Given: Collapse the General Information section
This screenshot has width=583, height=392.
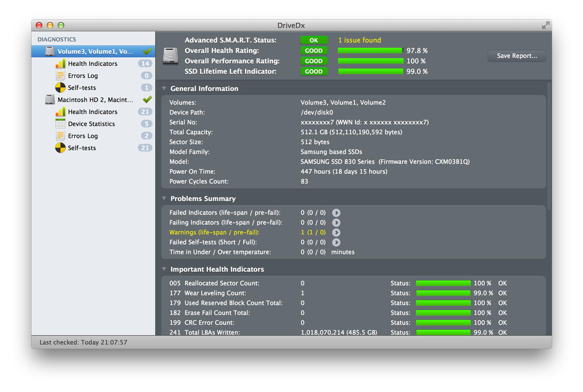Looking at the screenshot, I should pyautogui.click(x=164, y=89).
